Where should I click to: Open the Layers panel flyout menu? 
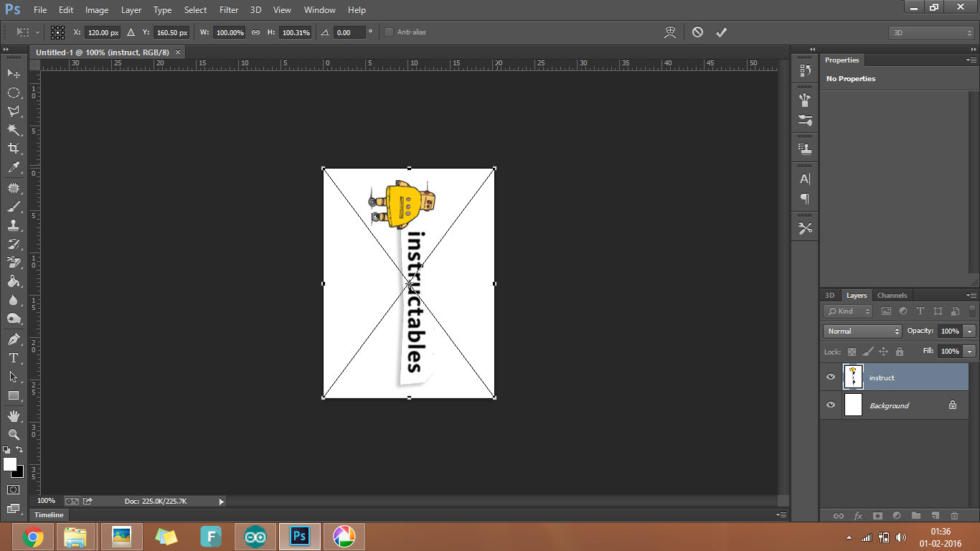point(971,295)
